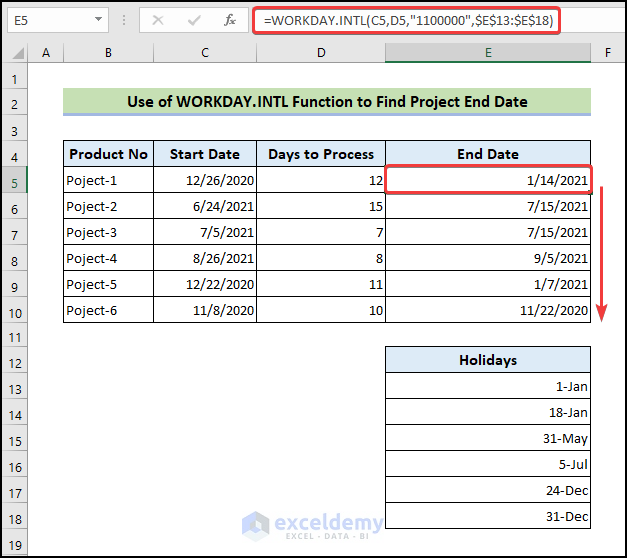
Task: Select the Poject-1 cell
Action: (x=108, y=180)
